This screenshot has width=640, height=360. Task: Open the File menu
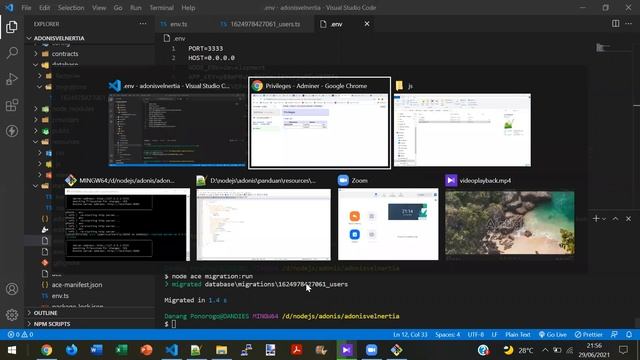26,8
